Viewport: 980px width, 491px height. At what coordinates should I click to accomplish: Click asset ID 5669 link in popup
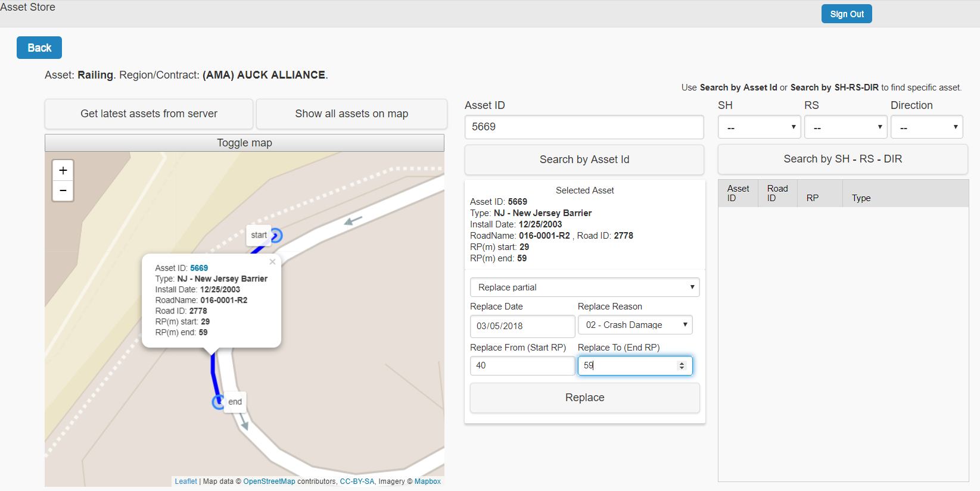pos(199,268)
